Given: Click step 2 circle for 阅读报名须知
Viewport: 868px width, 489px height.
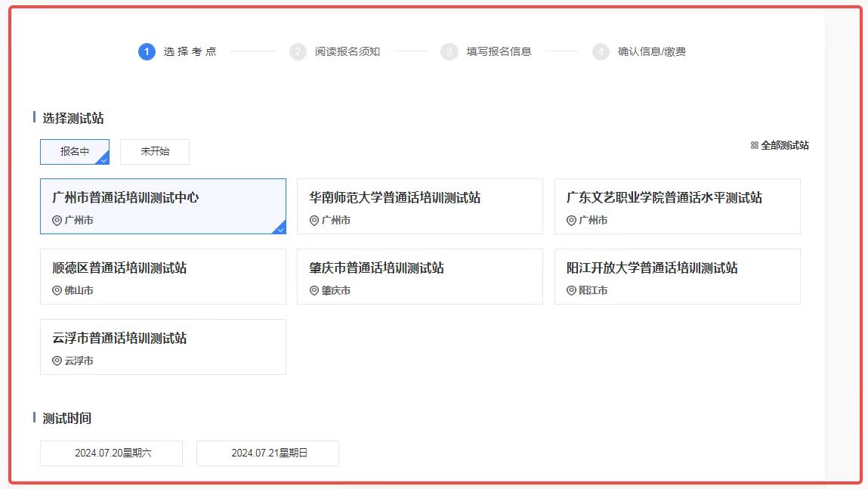Looking at the screenshot, I should point(298,51).
